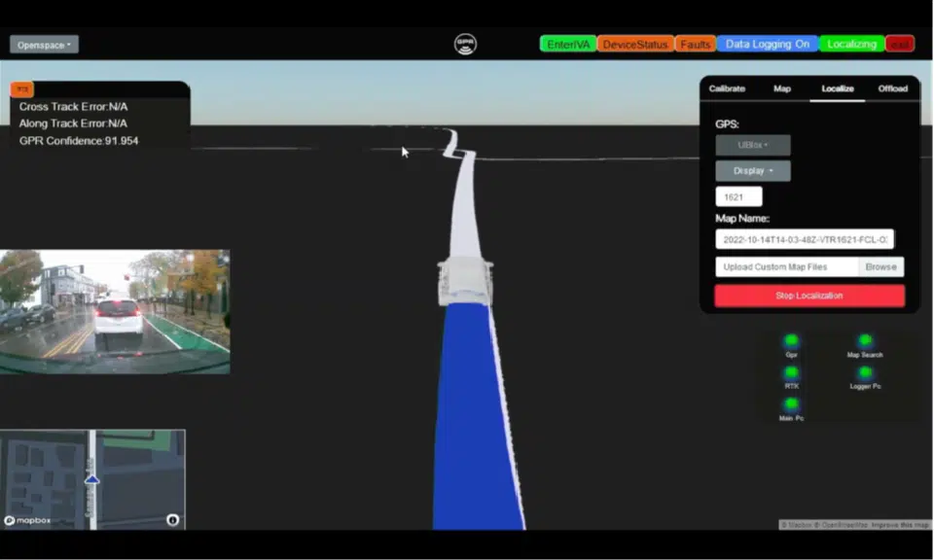Open the Display dropdown
Screen dimensions: 934x560
752,170
